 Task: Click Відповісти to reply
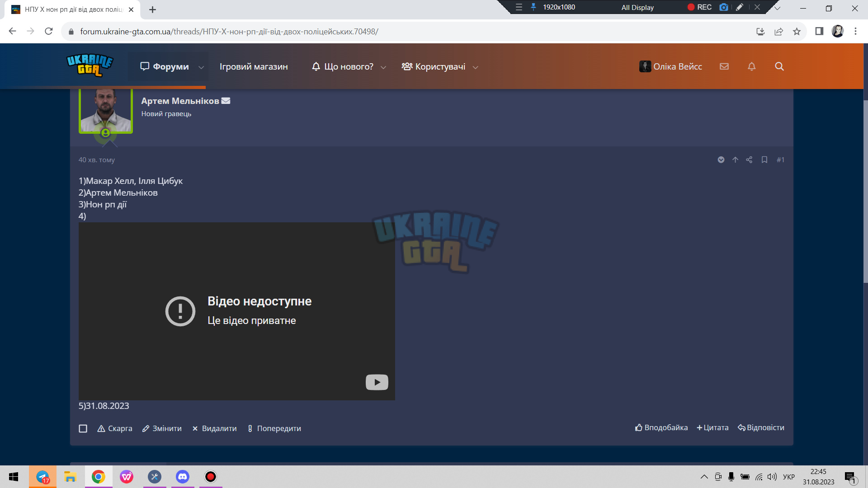[x=761, y=427]
